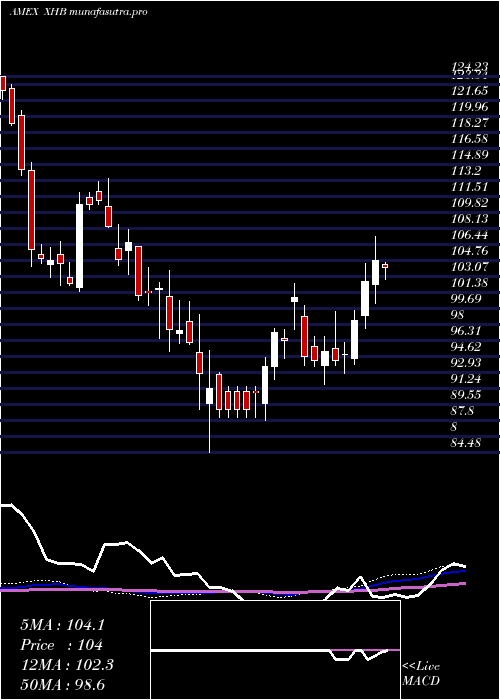Screen dimensions: 500x700
Task: Click the 114.89 price axis label
Action: pos(470,155)
